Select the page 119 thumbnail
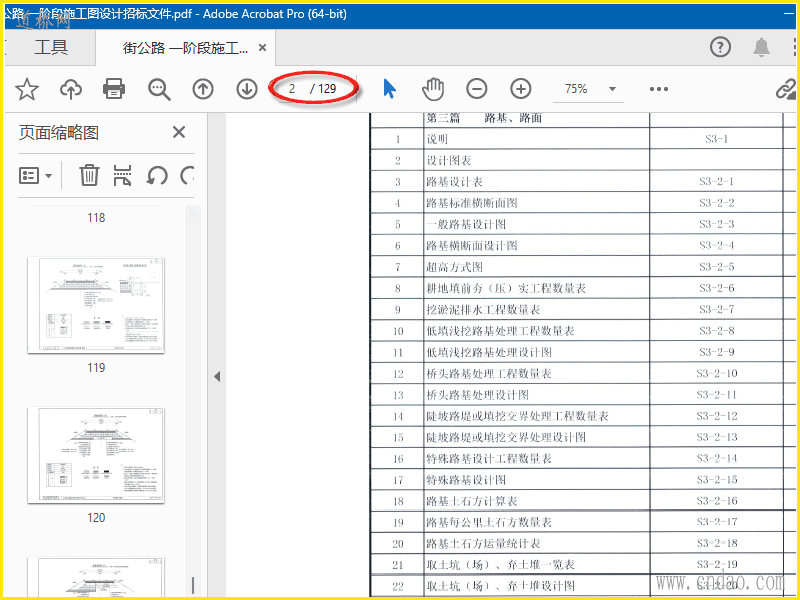 point(96,305)
